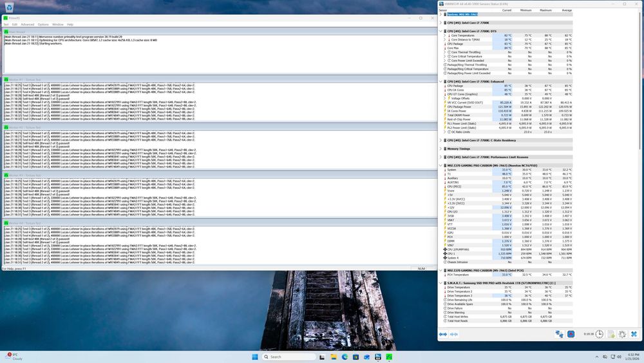Switch to Prime95 in the taskbar
Viewport: 644px width, 363px height.
[389, 357]
